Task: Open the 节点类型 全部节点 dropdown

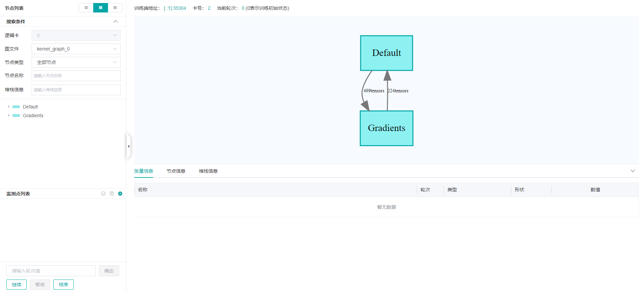Action: [x=76, y=62]
